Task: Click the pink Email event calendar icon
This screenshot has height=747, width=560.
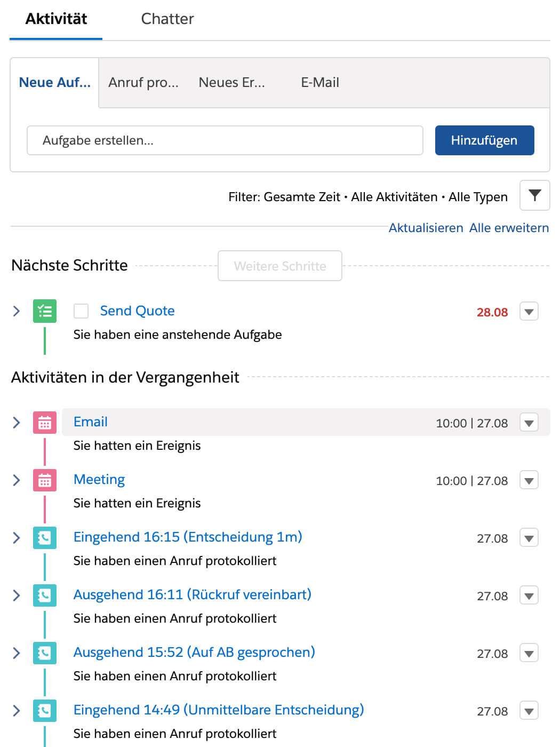Action: pos(45,423)
